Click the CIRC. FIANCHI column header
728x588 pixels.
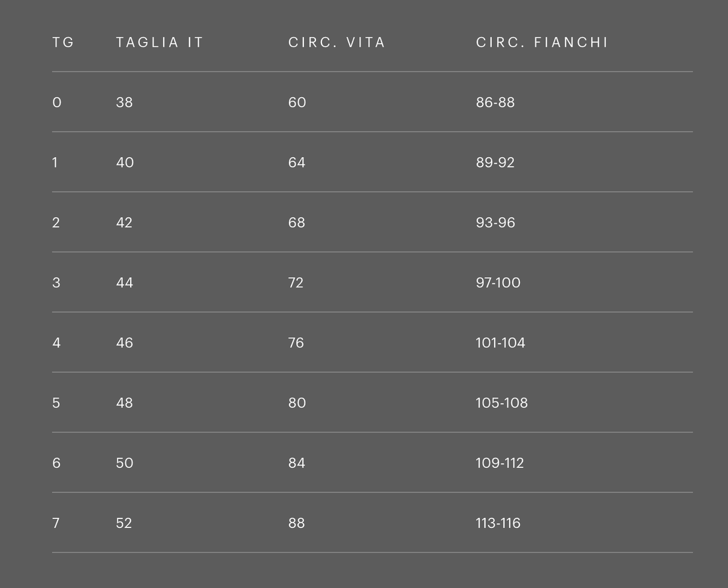tap(542, 43)
